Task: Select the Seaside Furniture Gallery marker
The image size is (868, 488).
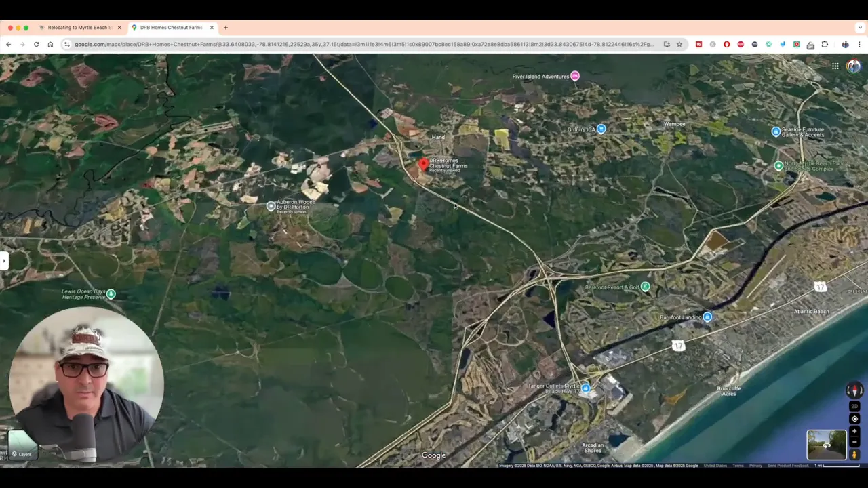Action: [x=776, y=131]
